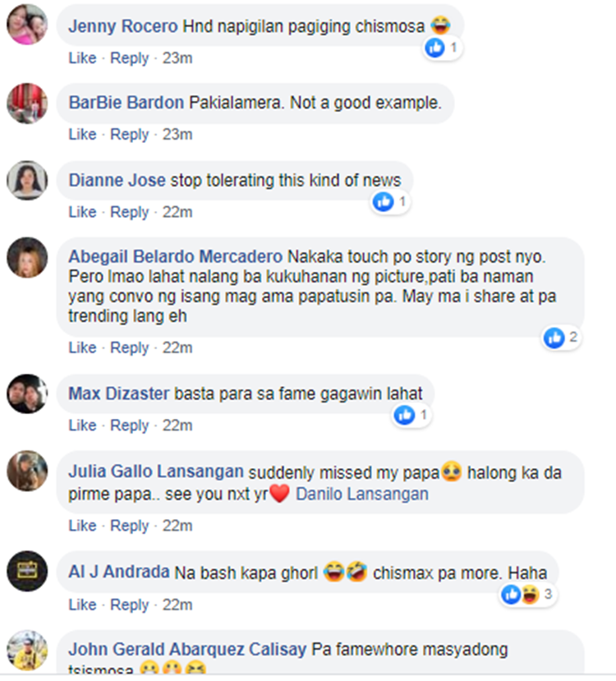Screen dimensions: 616x681
Task: Open Jenny Rocero's profile picture
Action: (27, 25)
